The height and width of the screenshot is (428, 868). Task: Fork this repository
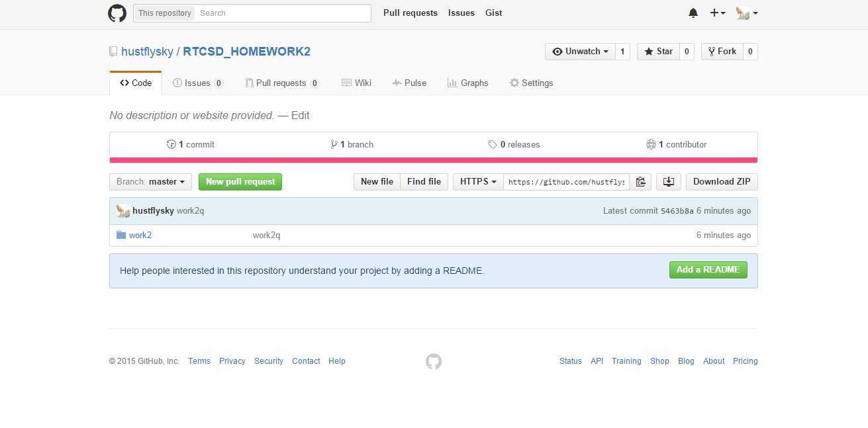tap(722, 52)
